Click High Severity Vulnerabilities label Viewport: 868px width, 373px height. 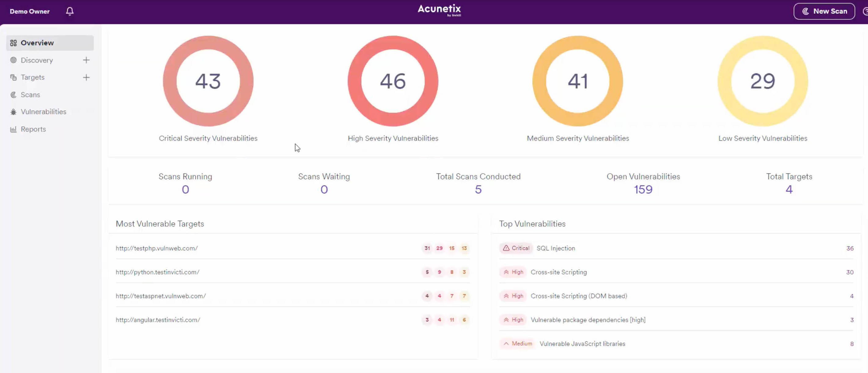point(393,138)
